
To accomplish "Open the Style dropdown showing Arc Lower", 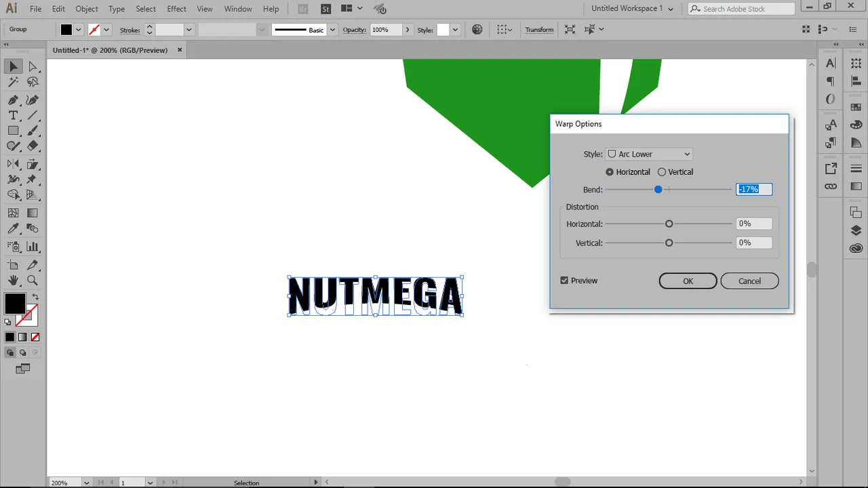I will (x=649, y=154).
